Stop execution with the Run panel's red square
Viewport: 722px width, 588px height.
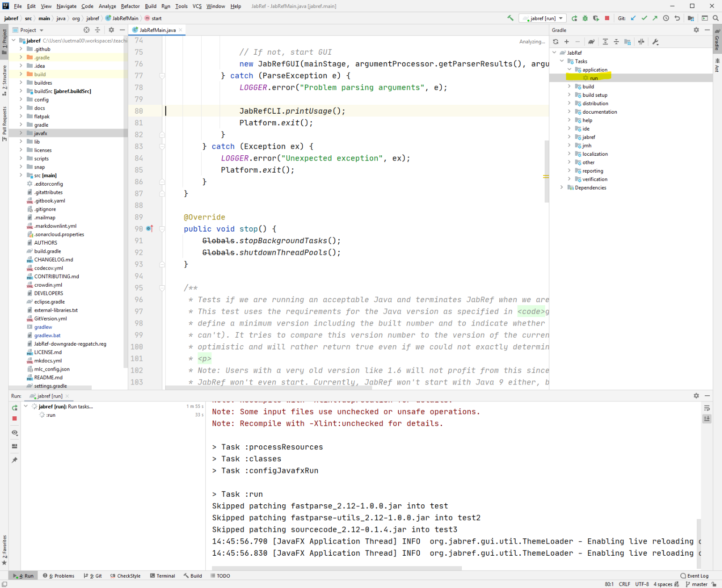click(15, 419)
